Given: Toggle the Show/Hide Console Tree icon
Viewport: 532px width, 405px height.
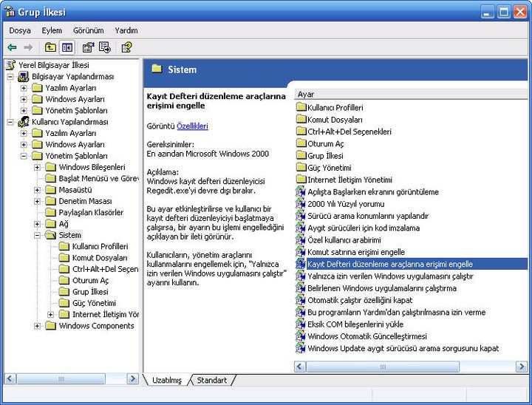Looking at the screenshot, I should pyautogui.click(x=67, y=47).
